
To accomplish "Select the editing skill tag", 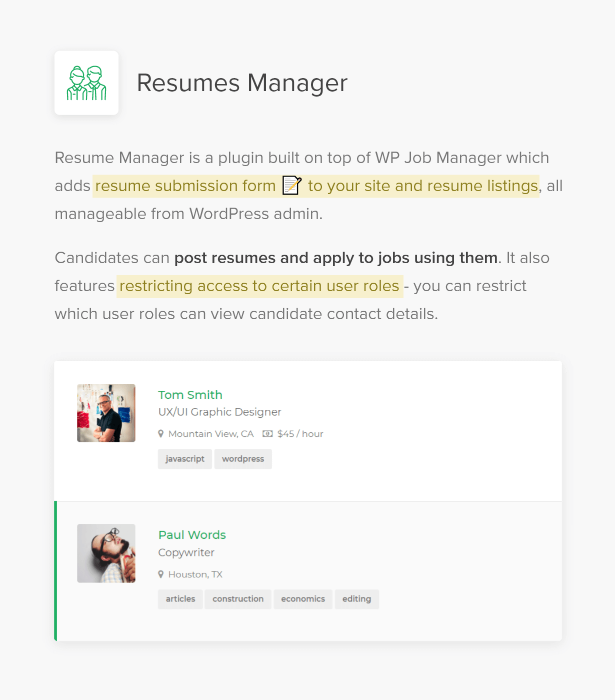I will [356, 599].
